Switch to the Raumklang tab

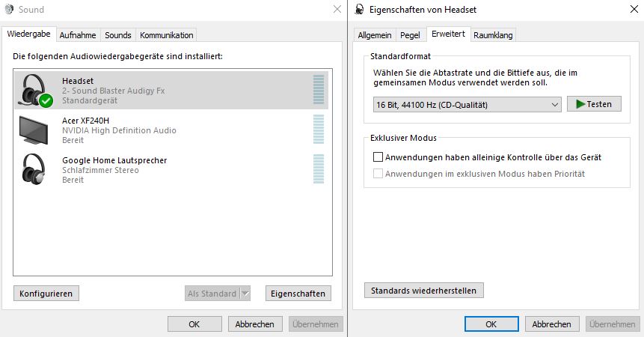(493, 35)
